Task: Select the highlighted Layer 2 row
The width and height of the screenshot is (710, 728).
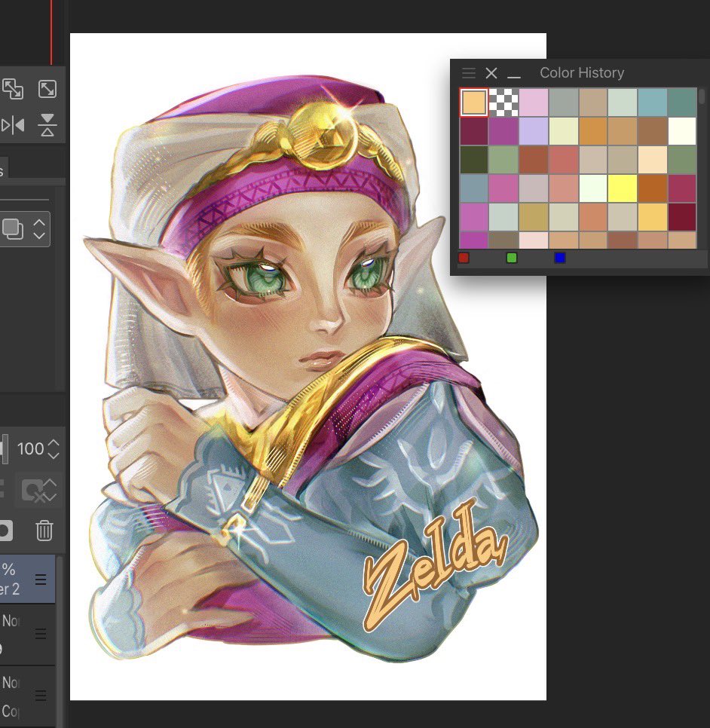Action: click(27, 579)
